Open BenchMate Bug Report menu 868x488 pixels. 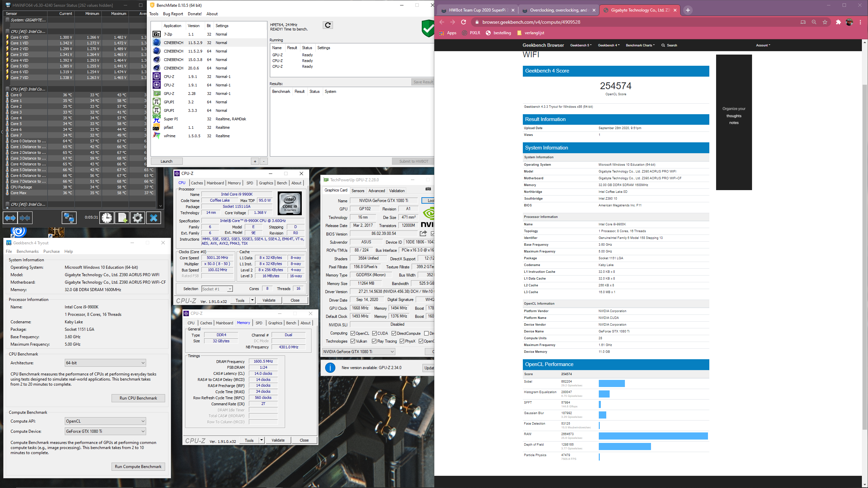coord(173,14)
